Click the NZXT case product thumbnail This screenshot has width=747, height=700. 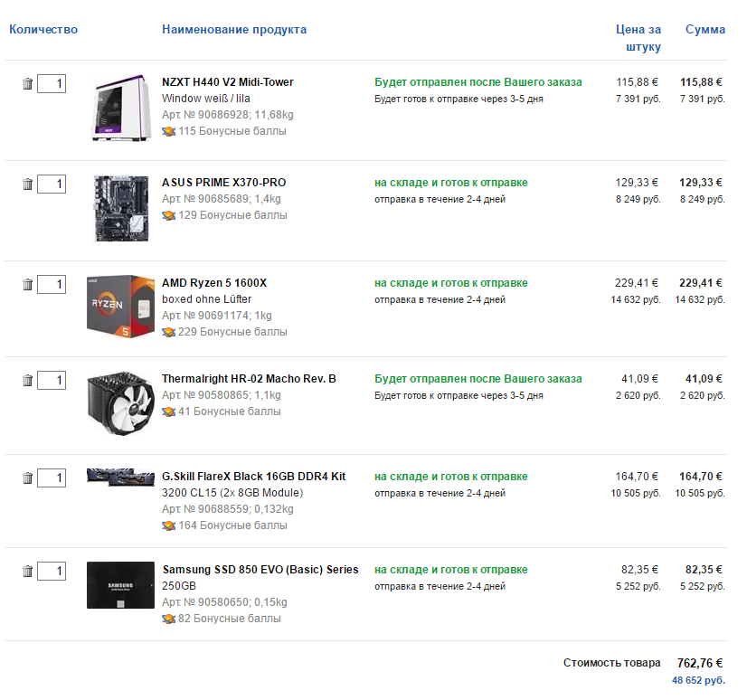click(121, 108)
